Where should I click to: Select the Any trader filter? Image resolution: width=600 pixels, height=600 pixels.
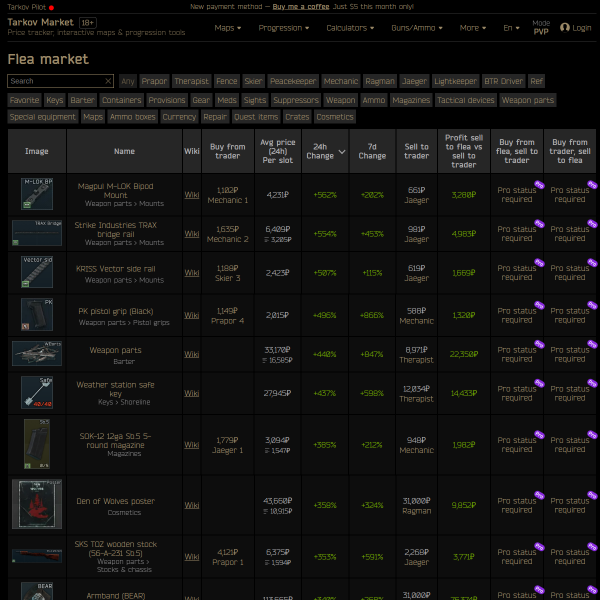128,81
